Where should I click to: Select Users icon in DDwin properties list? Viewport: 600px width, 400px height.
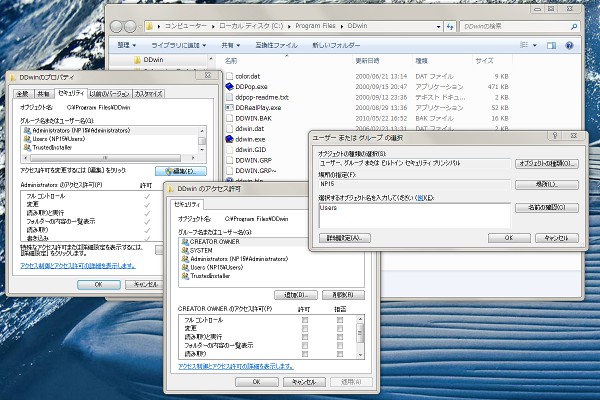27,139
